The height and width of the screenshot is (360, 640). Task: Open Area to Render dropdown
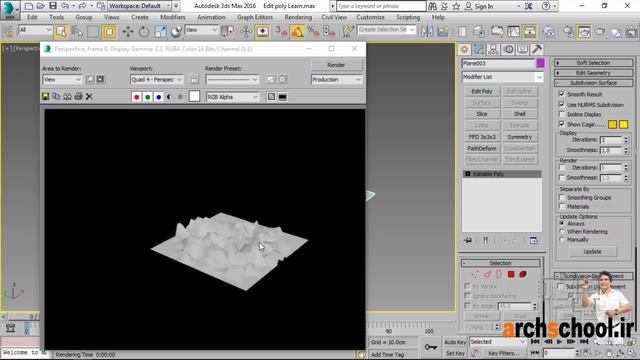pyautogui.click(x=62, y=80)
